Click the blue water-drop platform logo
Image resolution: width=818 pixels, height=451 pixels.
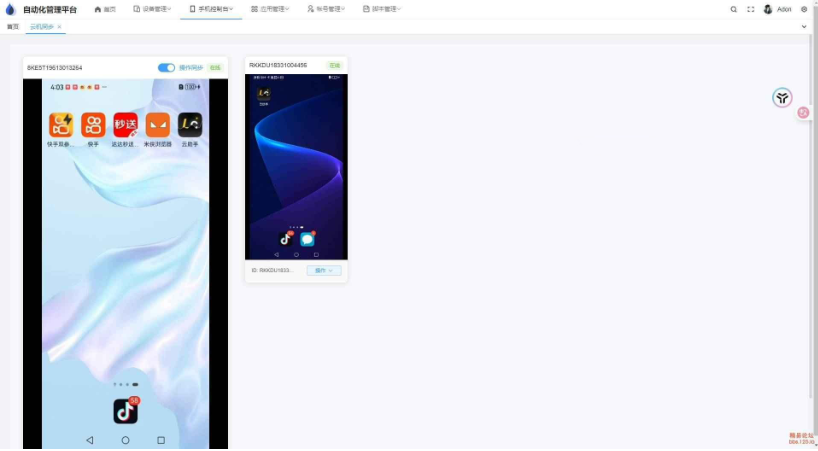pyautogui.click(x=10, y=9)
